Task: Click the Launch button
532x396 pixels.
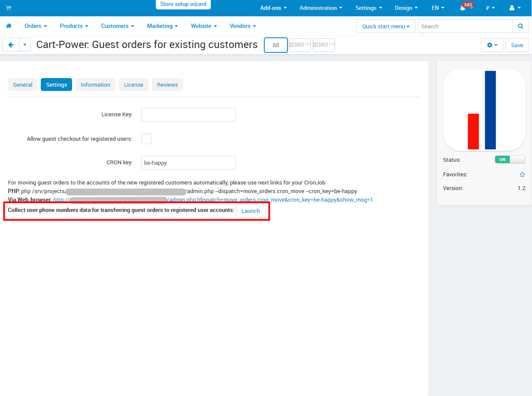Action: coord(251,211)
